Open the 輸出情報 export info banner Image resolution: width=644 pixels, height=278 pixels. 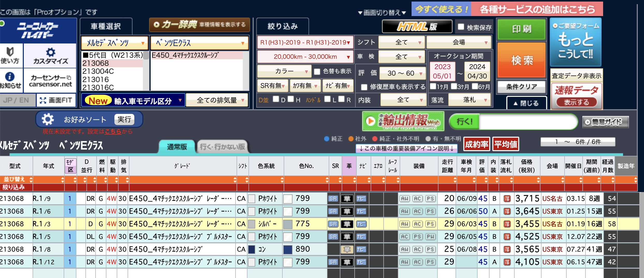coord(403,121)
